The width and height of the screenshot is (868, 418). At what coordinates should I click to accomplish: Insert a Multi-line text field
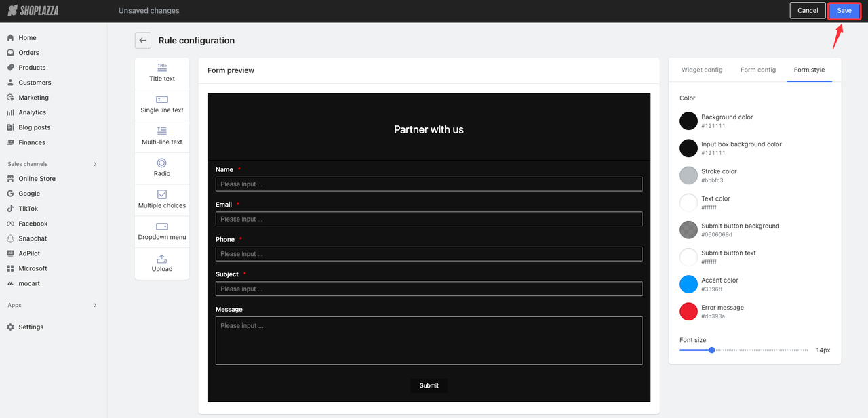[162, 137]
